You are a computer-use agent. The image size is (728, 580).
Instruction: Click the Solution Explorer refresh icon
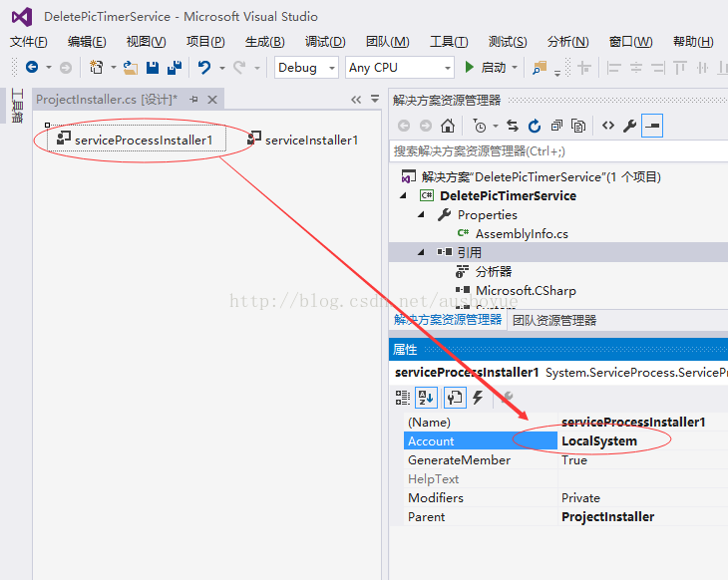click(x=535, y=126)
